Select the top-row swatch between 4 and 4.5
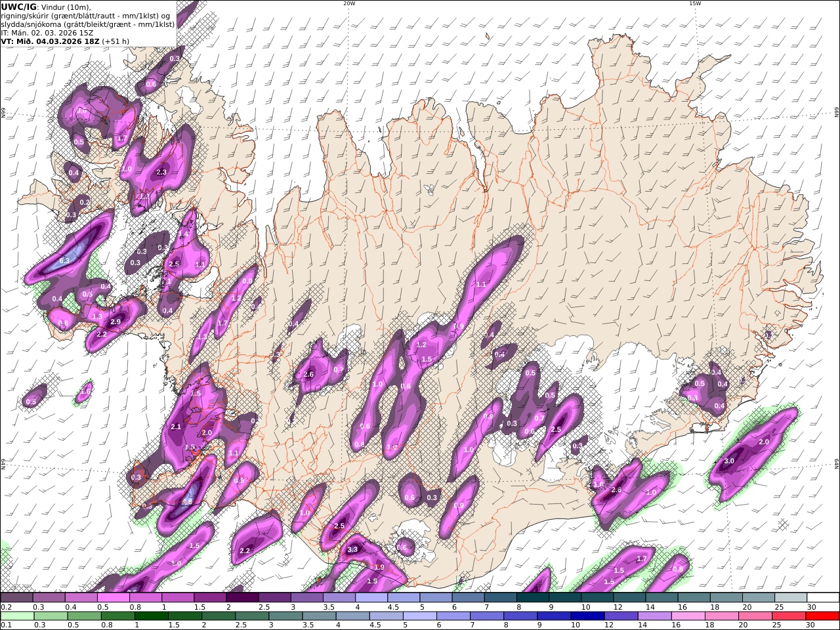The image size is (840, 630). pos(371,598)
